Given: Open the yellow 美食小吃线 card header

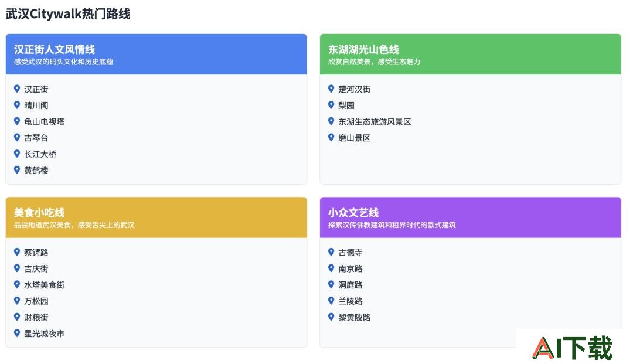Looking at the screenshot, I should [156, 217].
